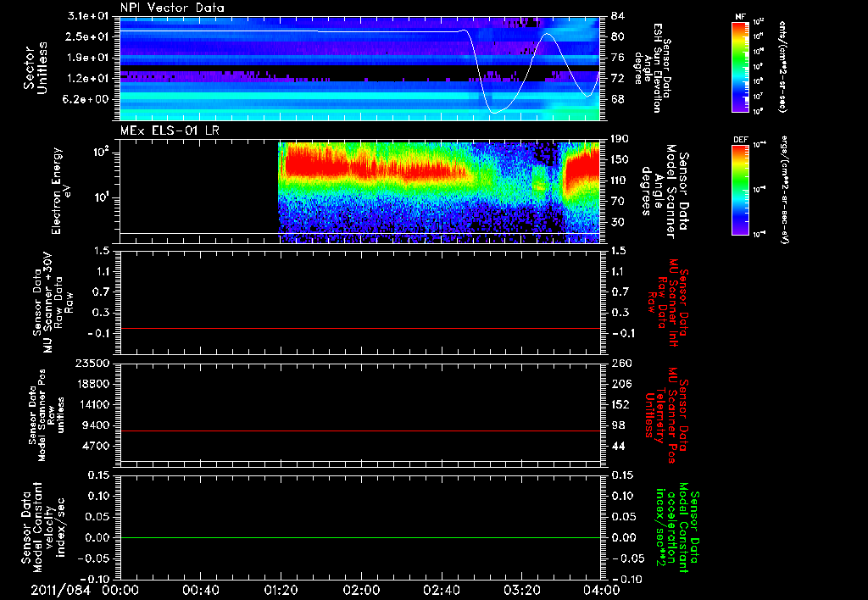Click the "30" scanner angle axis value
Viewport: 868px width, 600px height.
tap(618, 222)
